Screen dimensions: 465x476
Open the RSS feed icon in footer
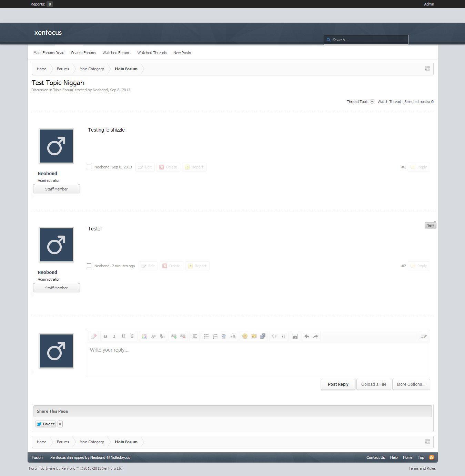[x=431, y=457]
